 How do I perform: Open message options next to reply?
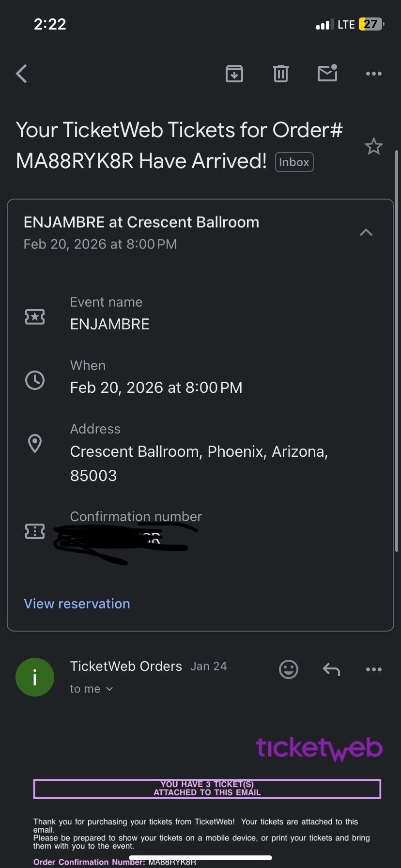[373, 669]
